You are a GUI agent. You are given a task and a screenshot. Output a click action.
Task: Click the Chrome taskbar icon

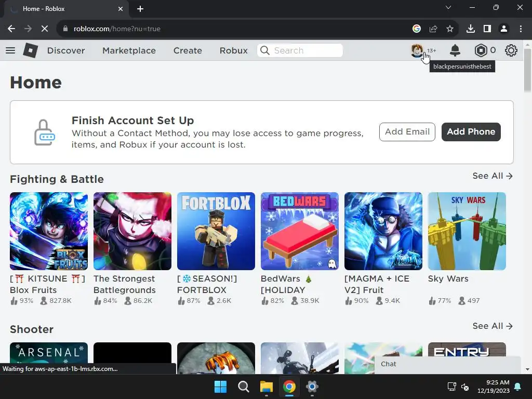289,387
